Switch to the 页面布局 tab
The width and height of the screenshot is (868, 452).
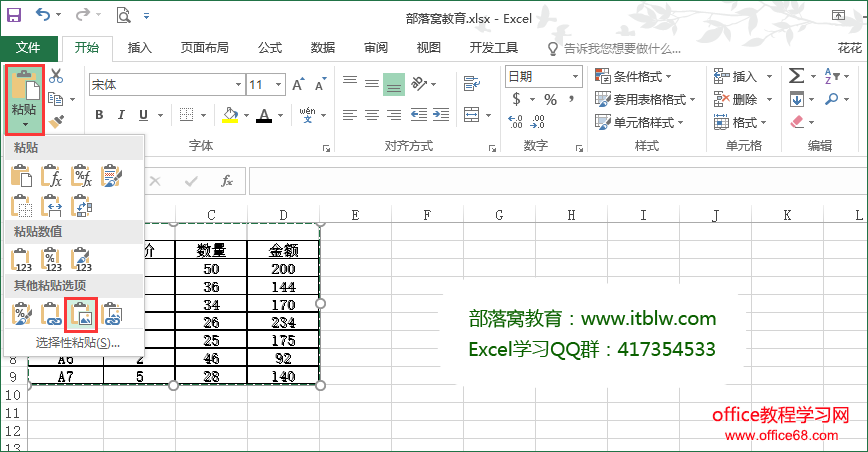click(204, 48)
